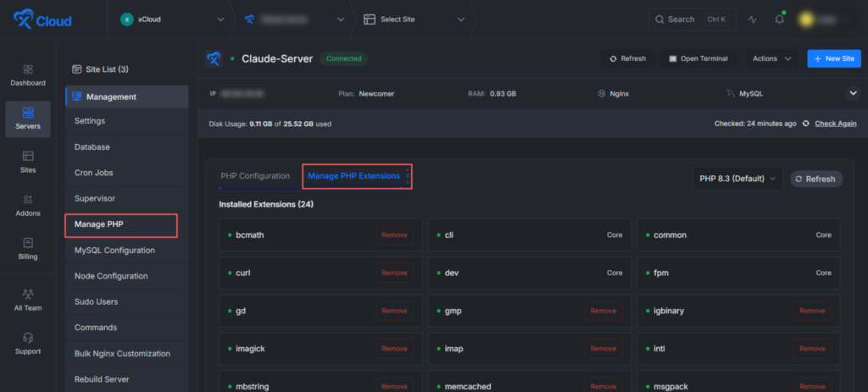Open Commands menu item
This screenshot has height=392, width=868.
[127, 328]
